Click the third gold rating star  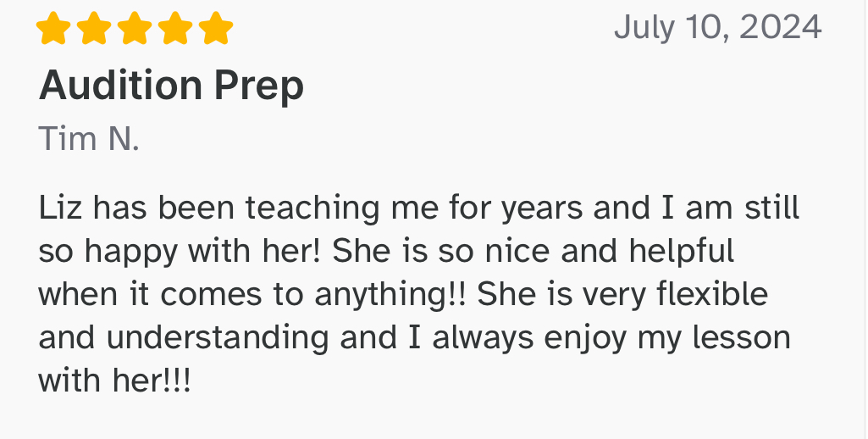click(135, 28)
